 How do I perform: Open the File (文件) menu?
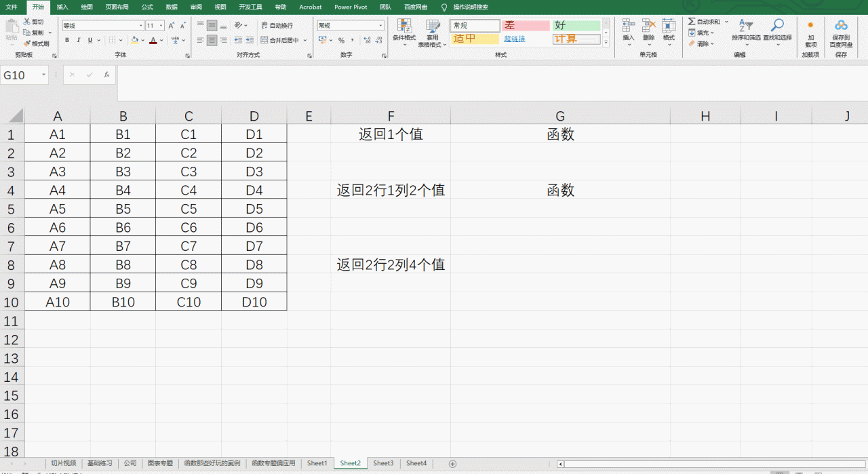pyautogui.click(x=12, y=7)
